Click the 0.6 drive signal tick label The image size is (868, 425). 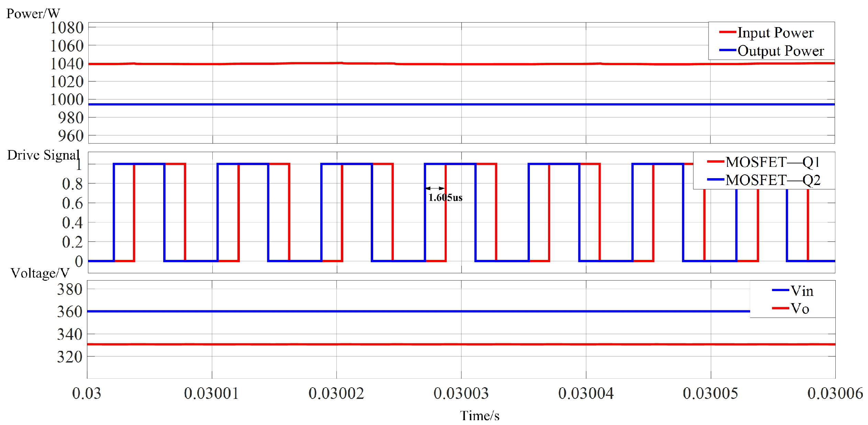(x=72, y=203)
